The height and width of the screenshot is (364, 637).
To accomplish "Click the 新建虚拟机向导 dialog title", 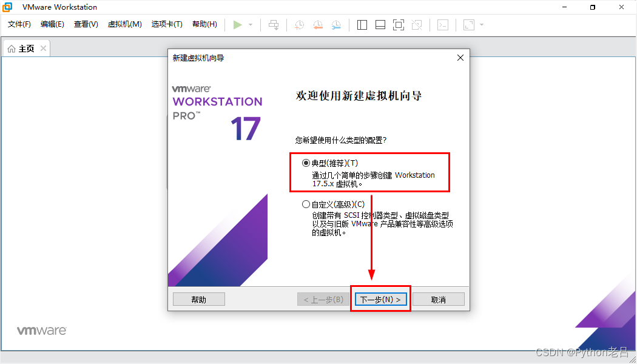I will (198, 58).
